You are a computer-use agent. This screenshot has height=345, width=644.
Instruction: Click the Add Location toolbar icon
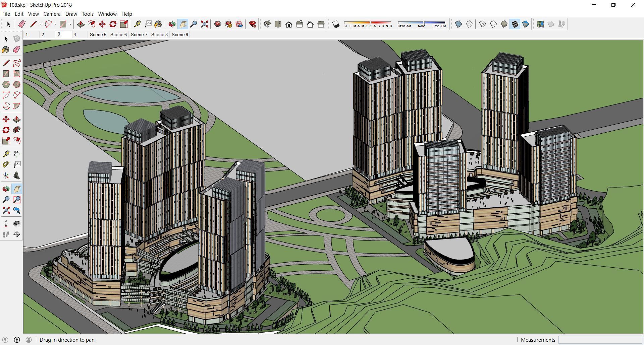click(x=540, y=24)
